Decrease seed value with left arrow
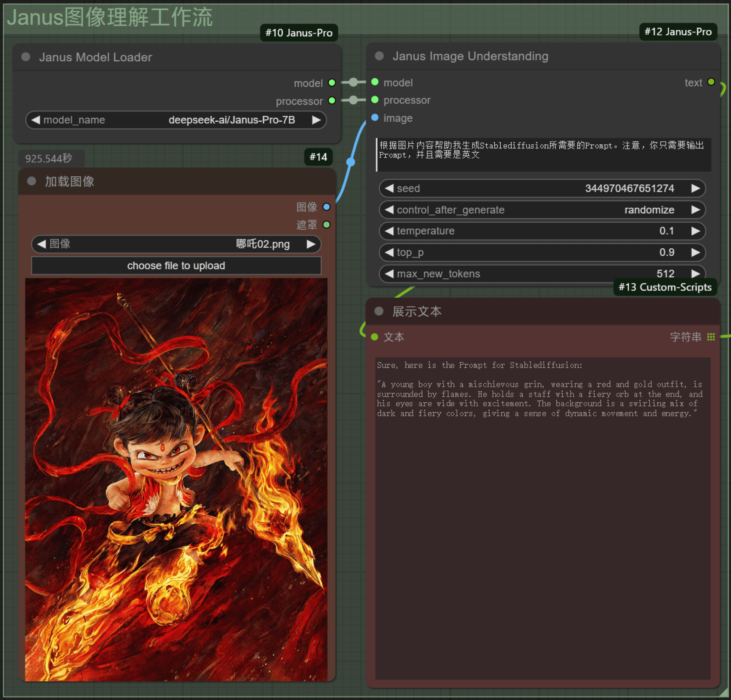 click(389, 188)
